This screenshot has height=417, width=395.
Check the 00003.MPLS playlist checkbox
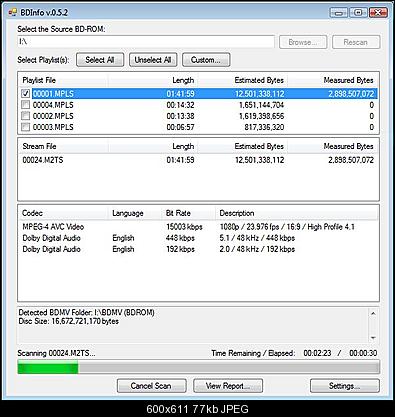click(x=25, y=127)
